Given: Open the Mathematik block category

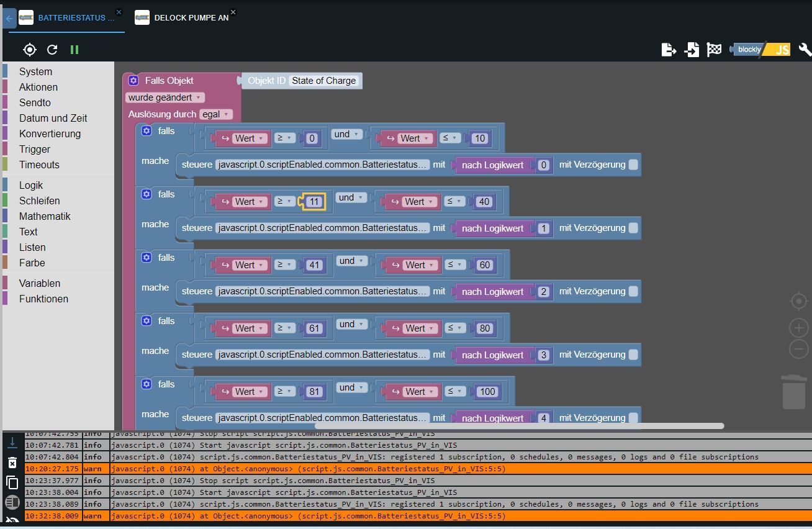Looking at the screenshot, I should (45, 216).
